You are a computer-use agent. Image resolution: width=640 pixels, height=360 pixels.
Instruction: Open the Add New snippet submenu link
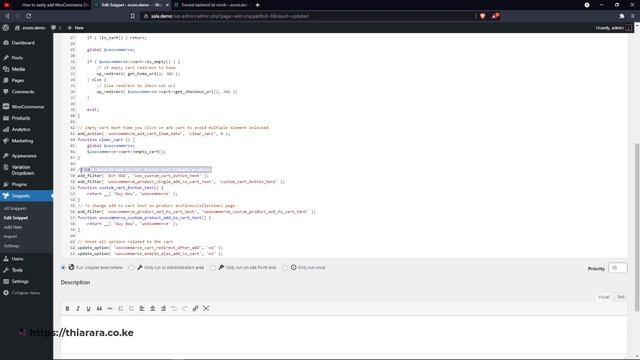13,227
